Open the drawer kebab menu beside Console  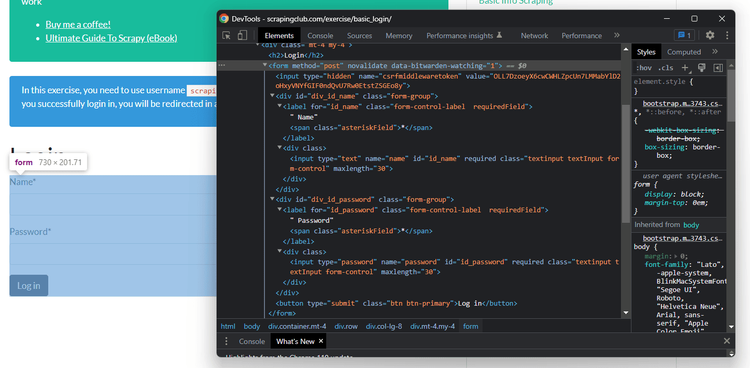(226, 341)
